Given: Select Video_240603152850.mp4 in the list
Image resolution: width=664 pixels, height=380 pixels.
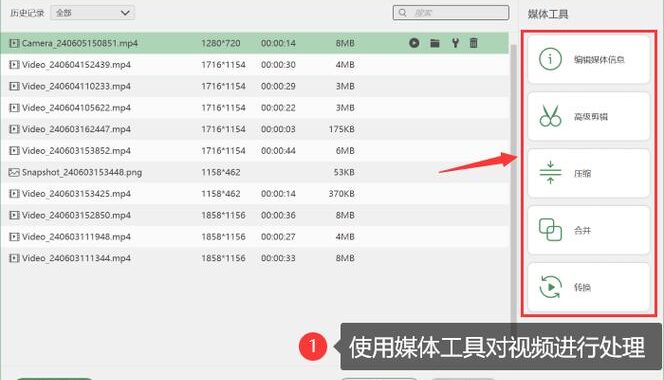Looking at the screenshot, I should click(255, 215).
